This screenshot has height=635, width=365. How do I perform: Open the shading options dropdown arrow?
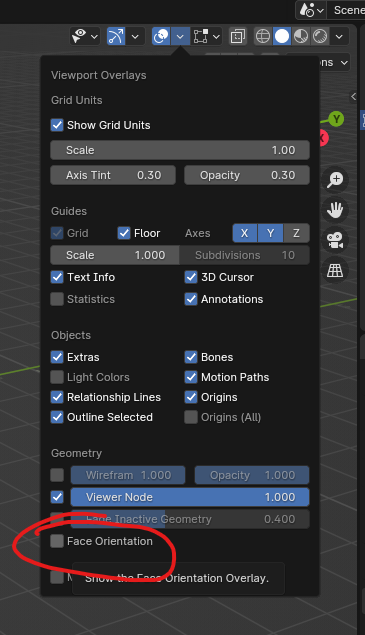point(339,37)
